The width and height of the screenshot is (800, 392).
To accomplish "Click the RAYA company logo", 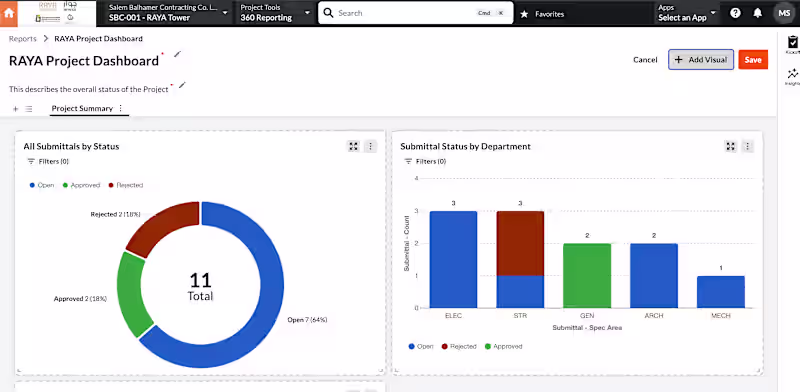I will click(x=57, y=13).
